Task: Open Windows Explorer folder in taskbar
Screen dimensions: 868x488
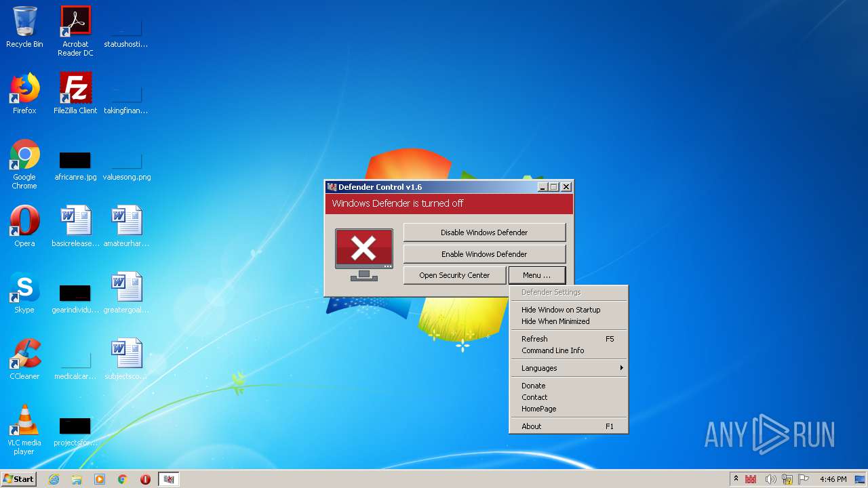Action: click(77, 479)
